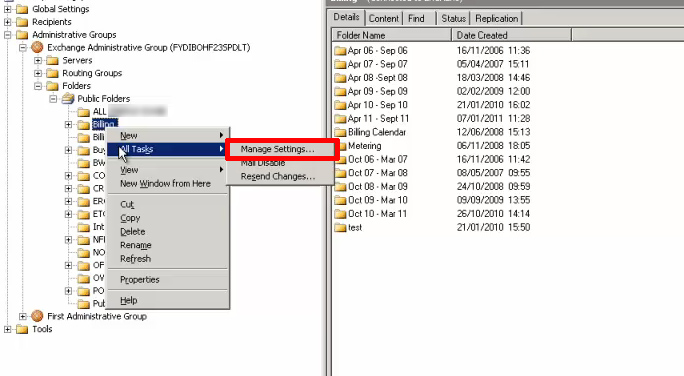This screenshot has width=684, height=376.
Task: Click the date 21/01/2010 15:50 cell
Action: click(x=493, y=227)
